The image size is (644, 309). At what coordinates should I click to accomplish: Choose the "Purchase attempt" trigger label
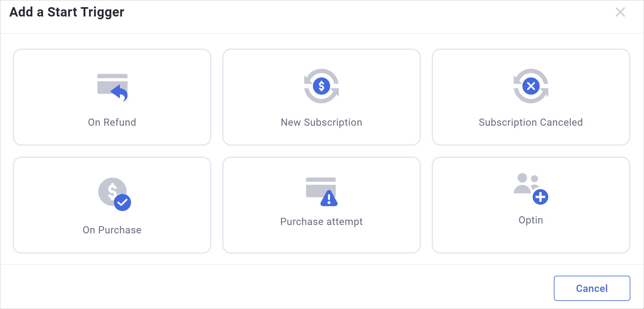pyautogui.click(x=321, y=222)
